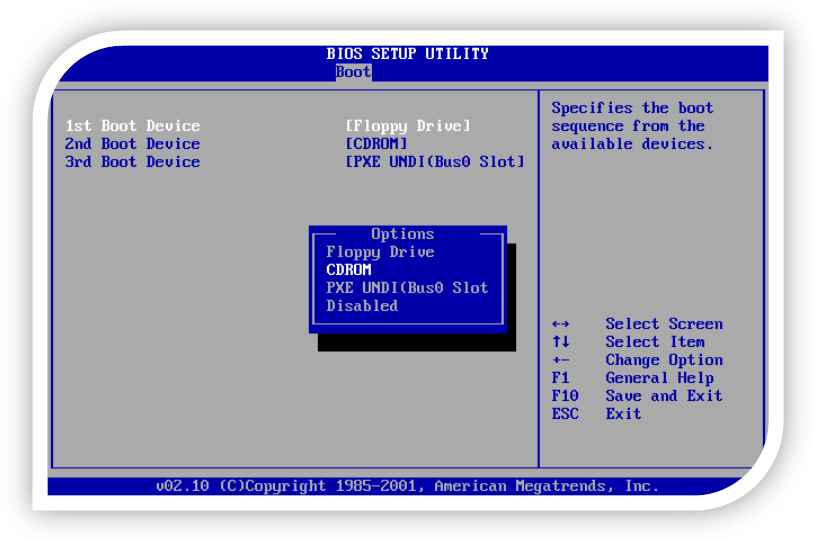Choose CDROM in Options popup
Viewport: 814px width, 540px height.
pos(349,270)
